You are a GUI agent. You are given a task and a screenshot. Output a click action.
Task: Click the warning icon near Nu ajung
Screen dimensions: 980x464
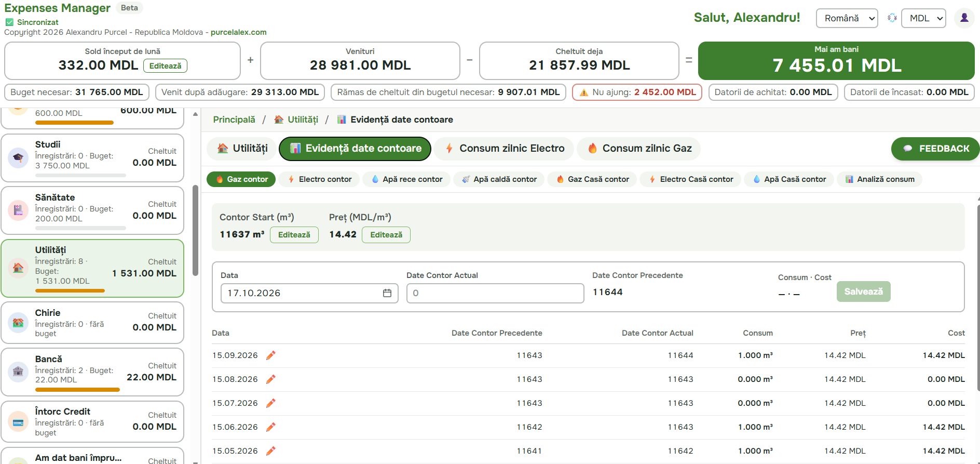[x=584, y=92]
